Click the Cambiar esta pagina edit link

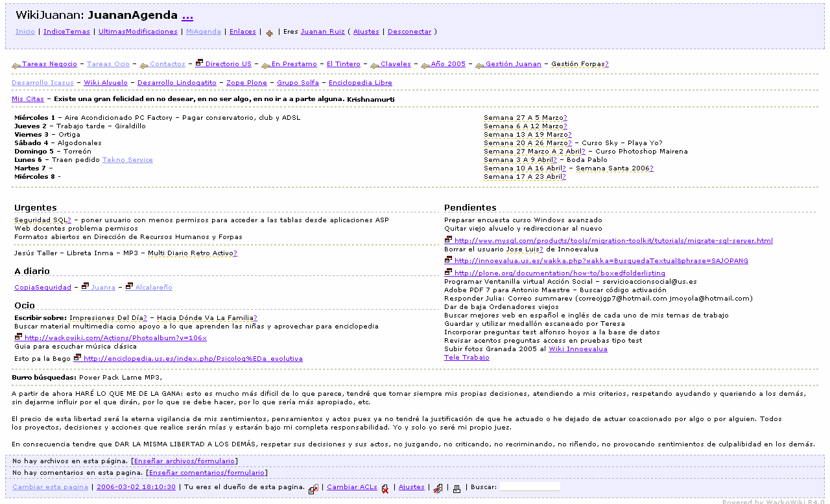tap(50, 487)
